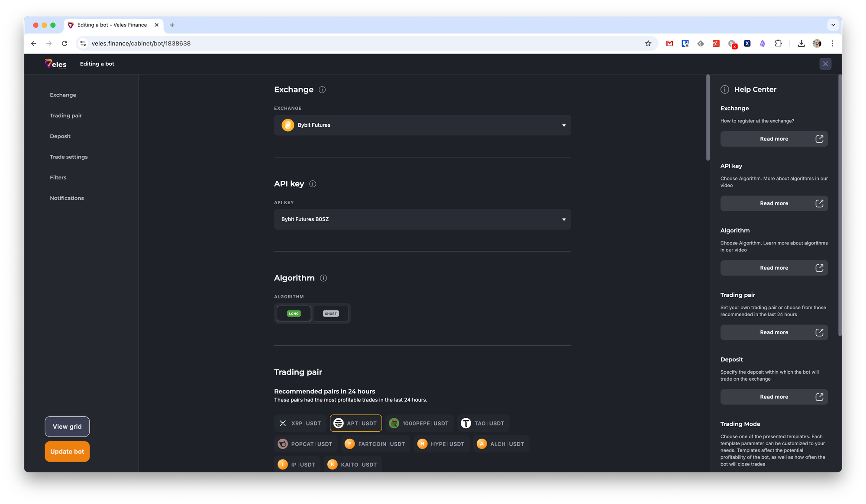Open the Chrome tab search chevron
Viewport: 866px width, 504px height.
833,25
